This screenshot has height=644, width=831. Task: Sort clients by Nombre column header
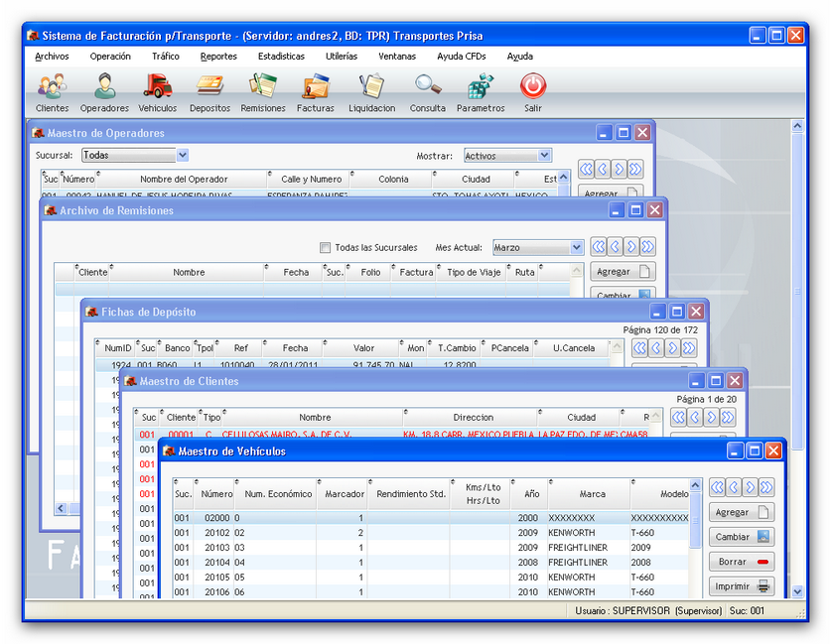pos(315,418)
